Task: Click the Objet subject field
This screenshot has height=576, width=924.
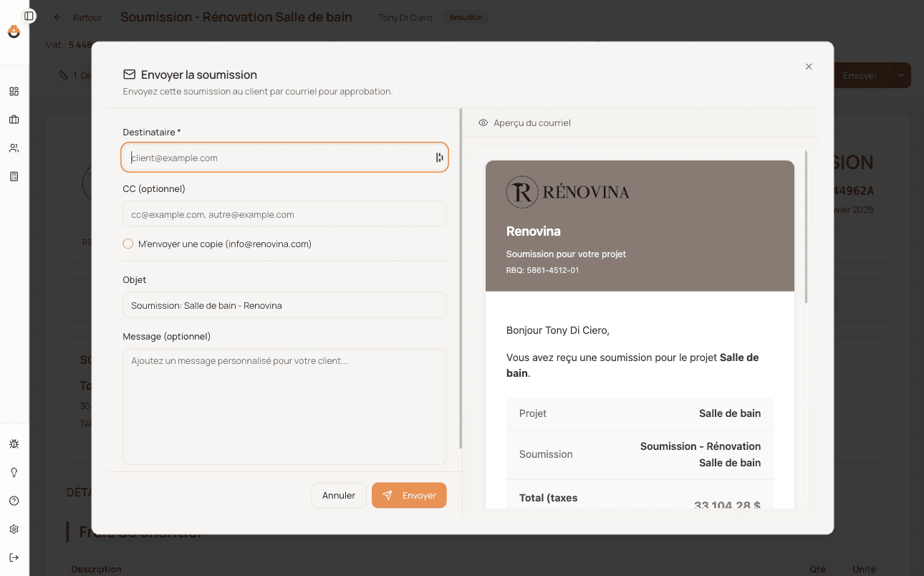Action: [284, 305]
